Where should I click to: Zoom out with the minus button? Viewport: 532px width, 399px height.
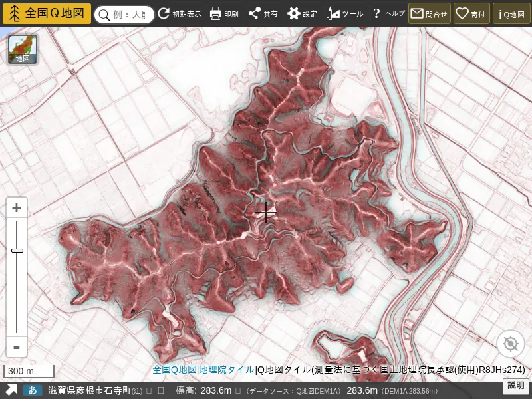(16, 347)
